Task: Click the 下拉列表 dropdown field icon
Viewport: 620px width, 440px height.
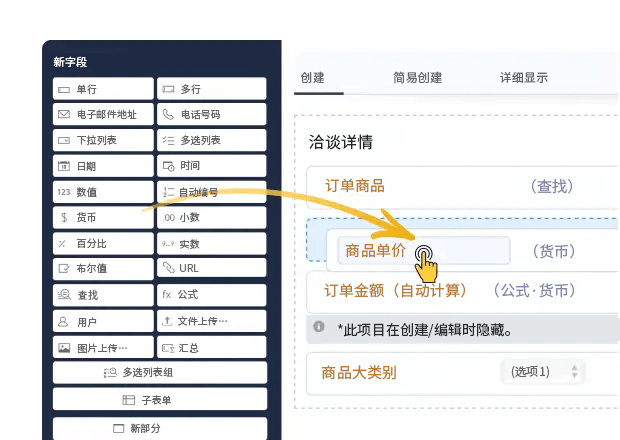Action: point(64,140)
